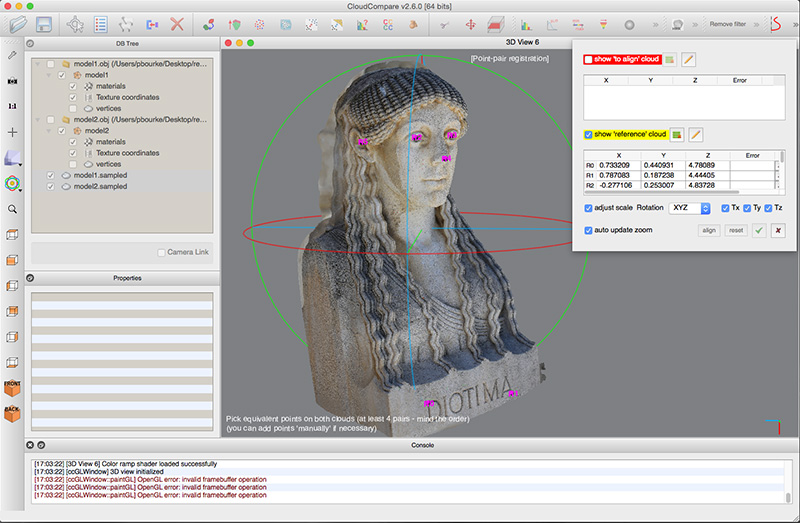Click Remove filter in the toolbar
The image size is (800, 523).
728,24
